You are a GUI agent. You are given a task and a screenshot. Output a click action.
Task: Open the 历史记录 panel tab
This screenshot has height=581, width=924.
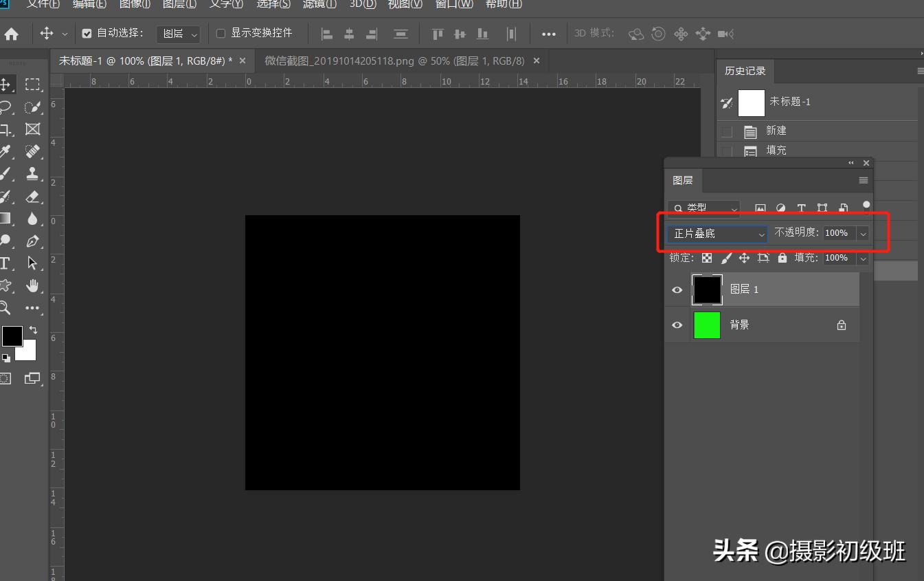point(745,71)
